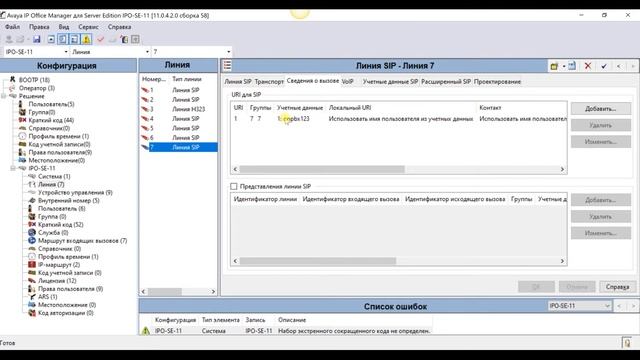Click the IP-маршрут (2) tree icon
640x360 pixels.
point(32,264)
